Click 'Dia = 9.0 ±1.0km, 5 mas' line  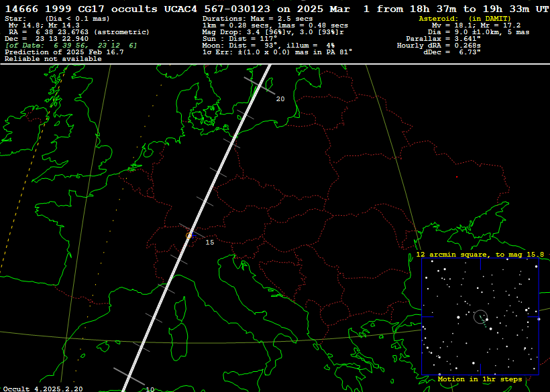478,32
